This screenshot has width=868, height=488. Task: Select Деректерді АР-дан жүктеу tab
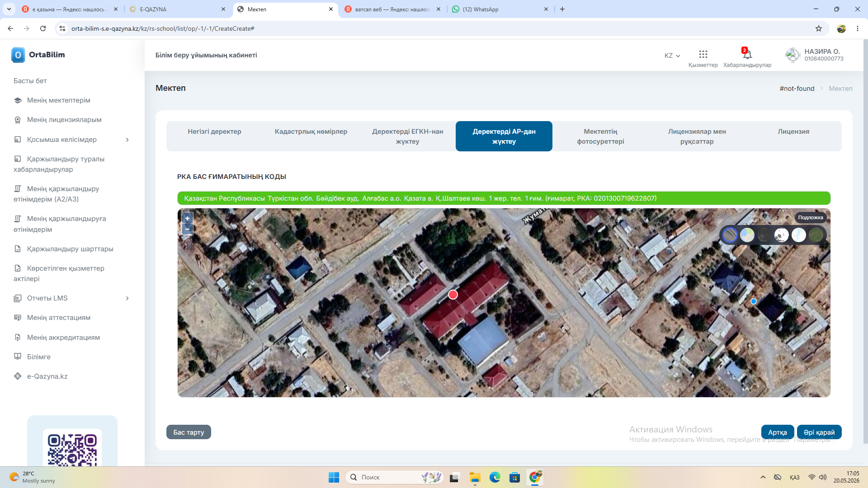tap(504, 136)
